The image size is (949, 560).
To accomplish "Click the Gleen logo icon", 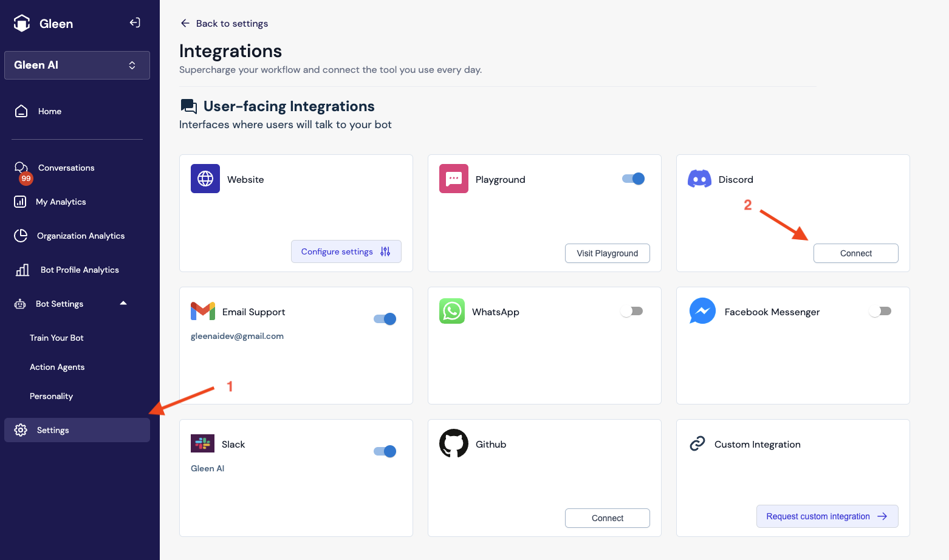I will point(22,23).
